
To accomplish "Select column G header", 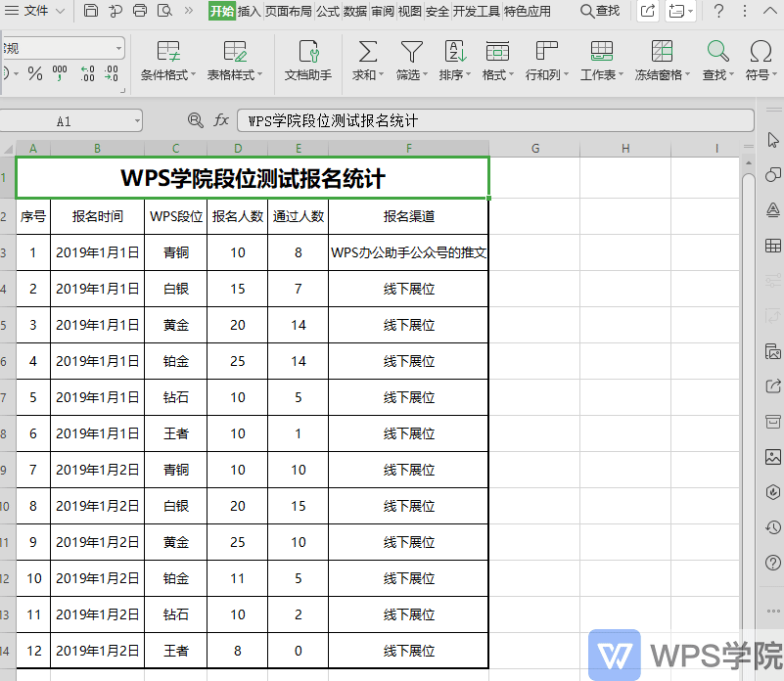I will pos(535,149).
